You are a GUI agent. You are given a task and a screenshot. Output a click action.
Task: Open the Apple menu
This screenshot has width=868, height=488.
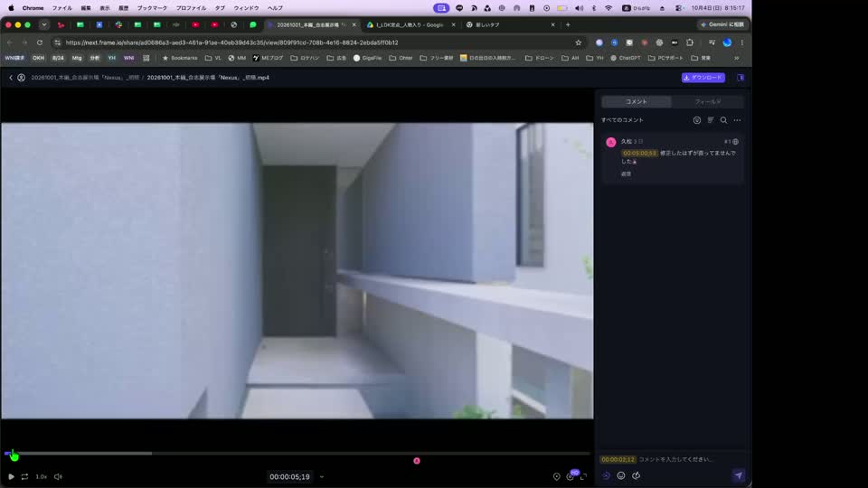pos(11,8)
